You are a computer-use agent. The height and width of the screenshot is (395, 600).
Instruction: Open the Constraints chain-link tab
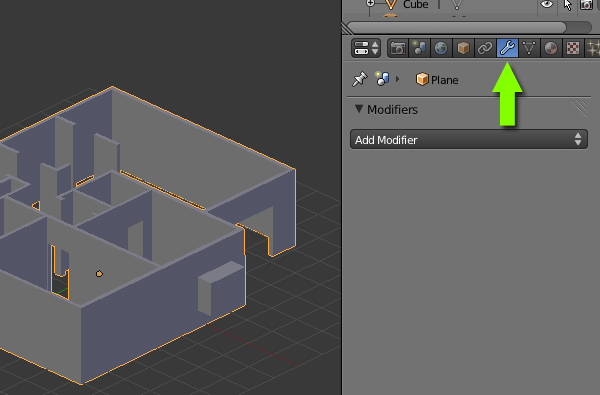coord(485,48)
